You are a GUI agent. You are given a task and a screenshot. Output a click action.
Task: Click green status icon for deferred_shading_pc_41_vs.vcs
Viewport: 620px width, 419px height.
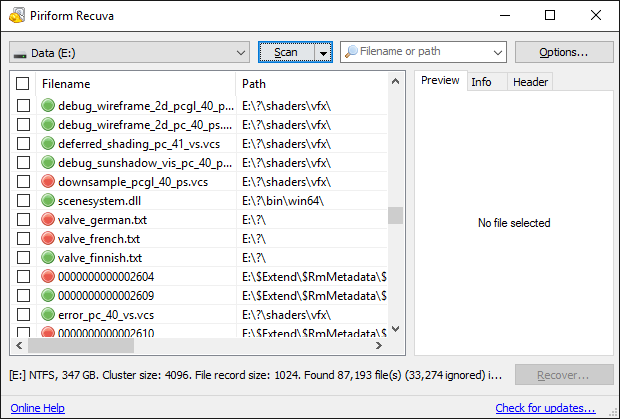48,143
